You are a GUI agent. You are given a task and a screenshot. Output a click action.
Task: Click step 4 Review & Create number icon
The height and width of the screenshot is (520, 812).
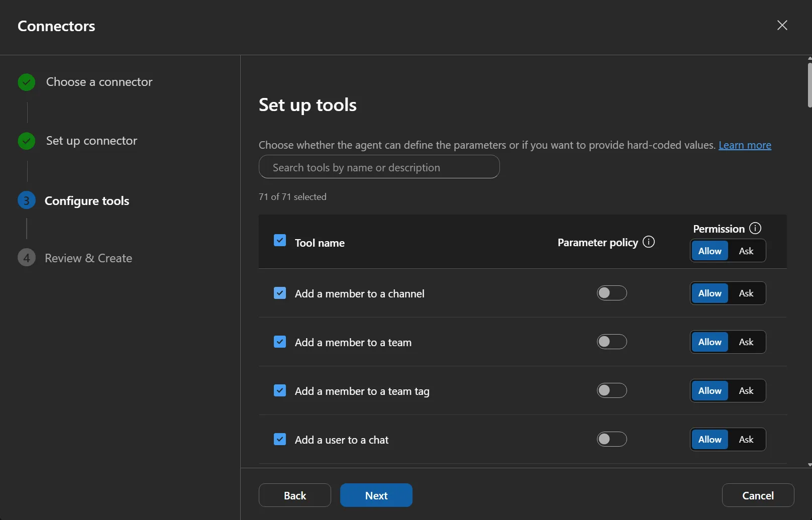pyautogui.click(x=27, y=258)
